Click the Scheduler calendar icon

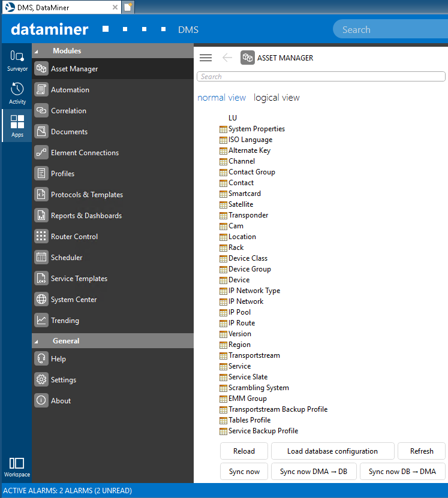[41, 257]
